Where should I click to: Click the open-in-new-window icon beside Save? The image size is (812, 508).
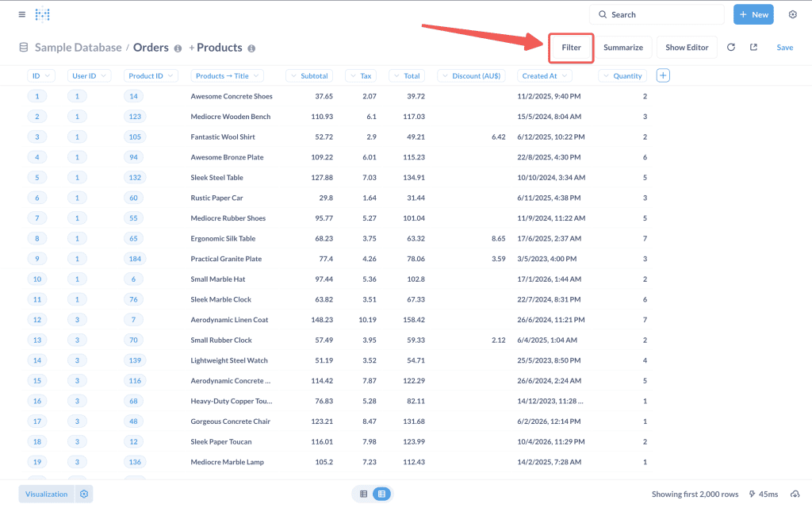pyautogui.click(x=753, y=48)
